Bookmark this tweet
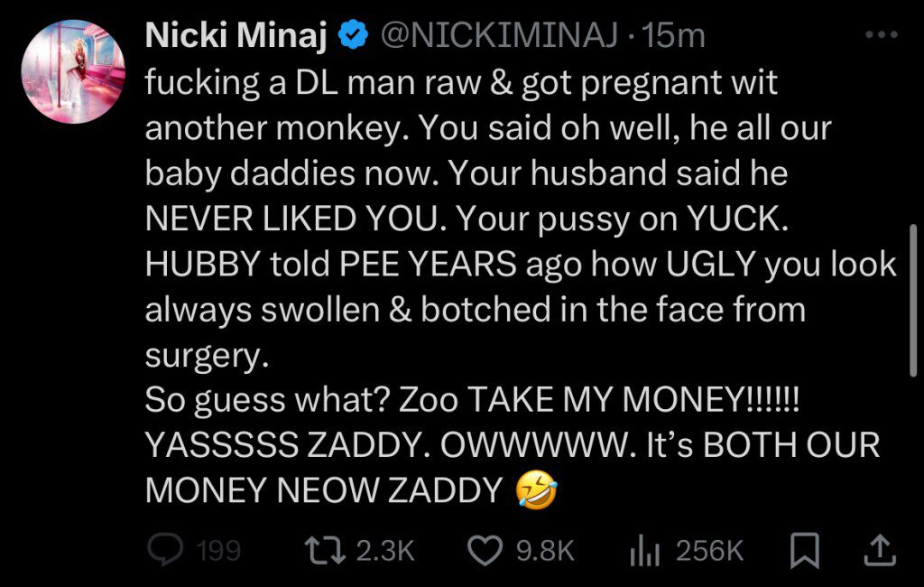 pos(802,549)
